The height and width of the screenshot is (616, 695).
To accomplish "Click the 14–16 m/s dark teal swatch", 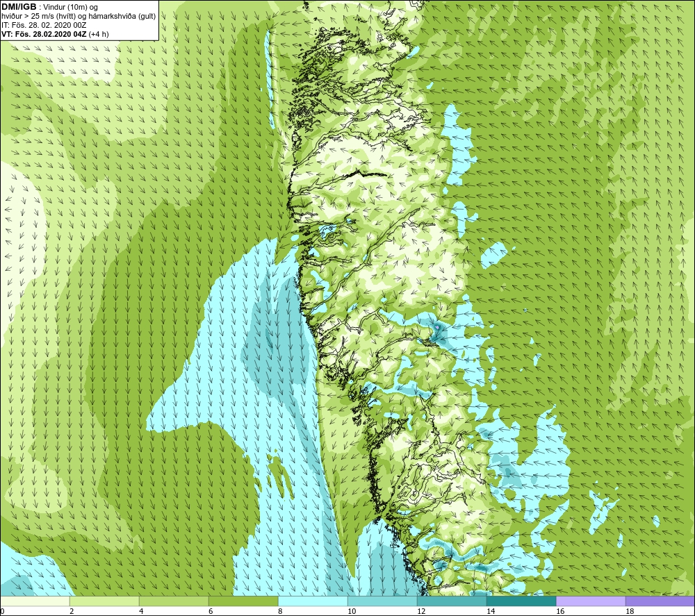I will pyautogui.click(x=521, y=601).
